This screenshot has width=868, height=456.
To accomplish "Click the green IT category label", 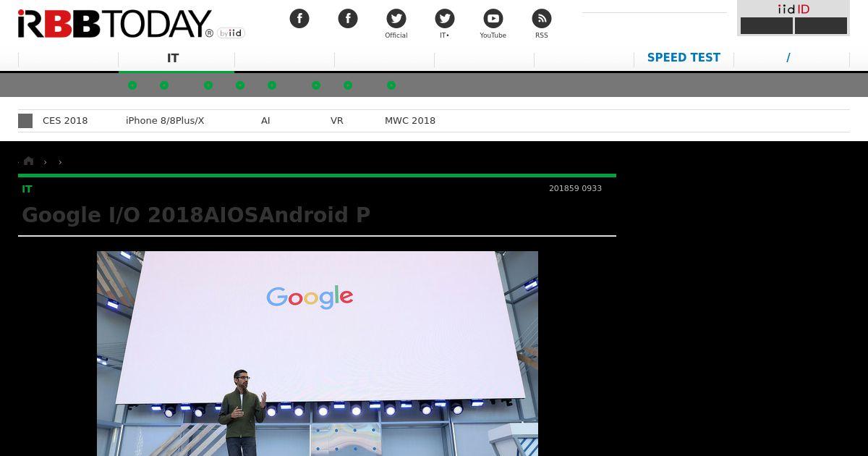I will coord(27,189).
